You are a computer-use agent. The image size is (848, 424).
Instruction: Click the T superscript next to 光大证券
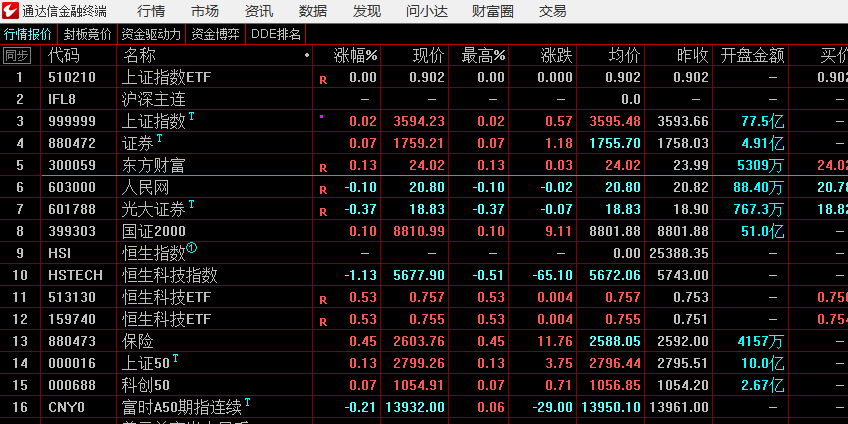[191, 204]
